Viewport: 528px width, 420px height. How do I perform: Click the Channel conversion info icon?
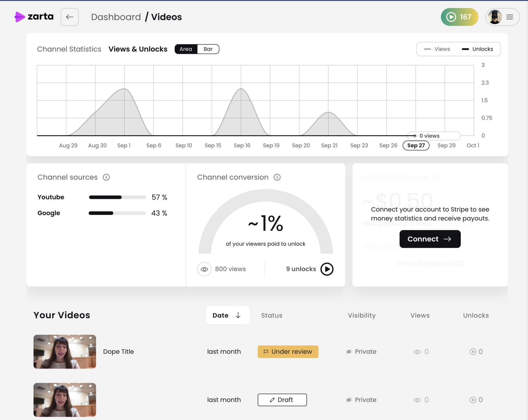tap(277, 177)
